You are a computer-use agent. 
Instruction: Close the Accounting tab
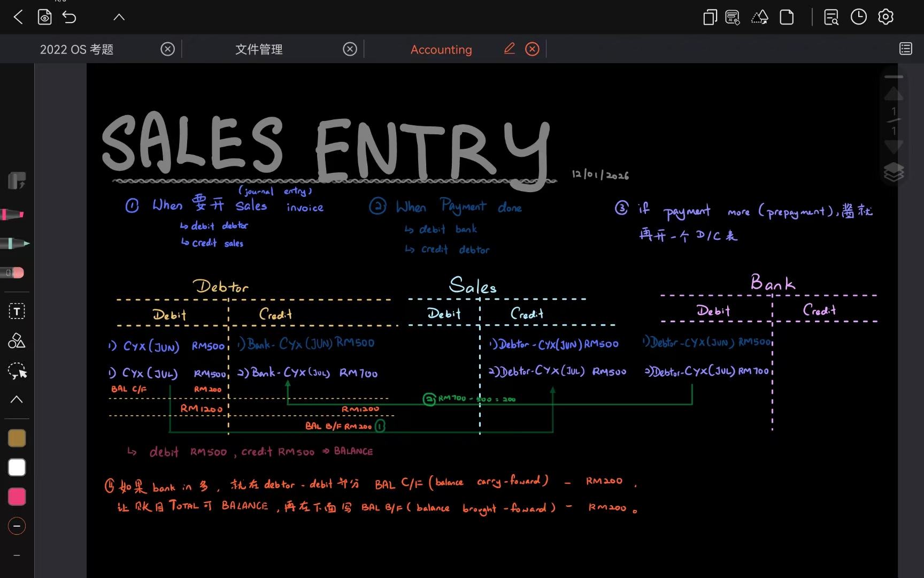532,49
